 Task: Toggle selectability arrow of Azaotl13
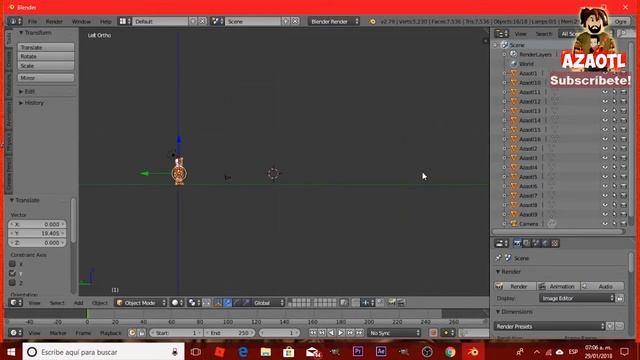(614, 111)
